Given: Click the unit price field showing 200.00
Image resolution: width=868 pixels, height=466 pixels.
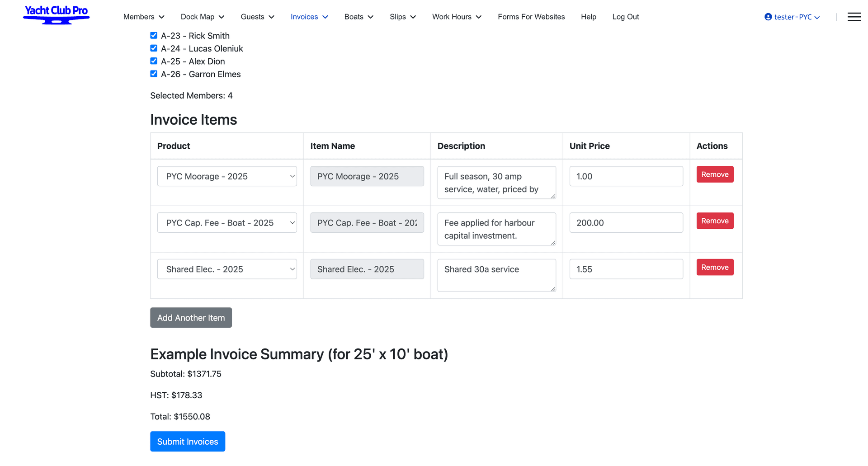Looking at the screenshot, I should click(x=626, y=223).
